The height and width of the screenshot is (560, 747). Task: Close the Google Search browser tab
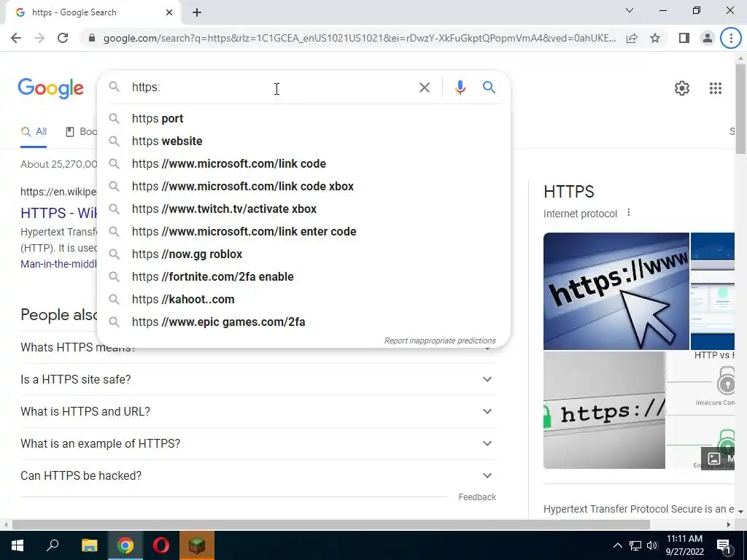click(169, 12)
